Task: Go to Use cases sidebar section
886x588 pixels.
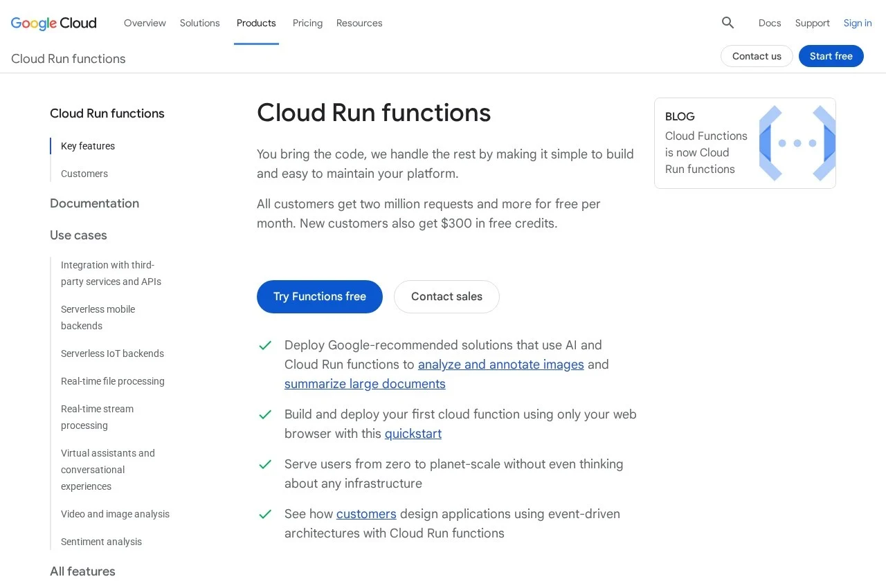Action: (78, 235)
